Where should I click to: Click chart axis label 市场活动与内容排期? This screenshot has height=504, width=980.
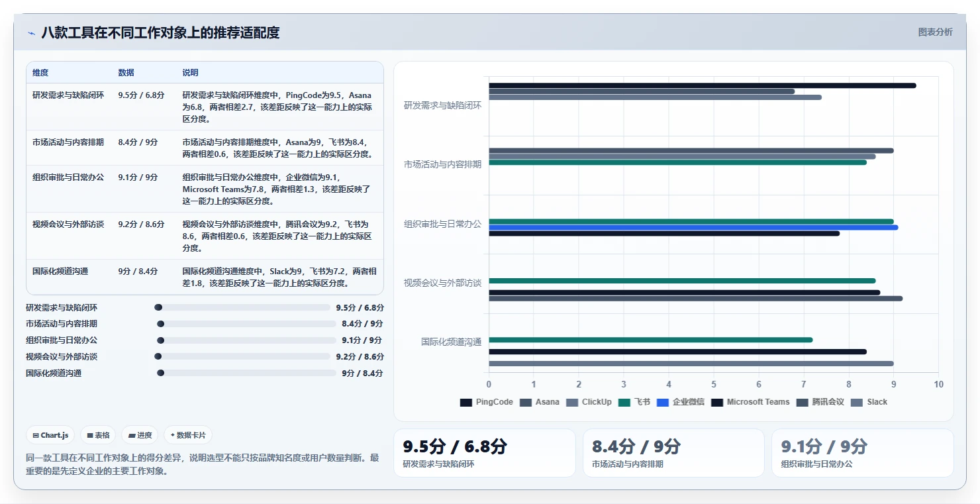443,164
